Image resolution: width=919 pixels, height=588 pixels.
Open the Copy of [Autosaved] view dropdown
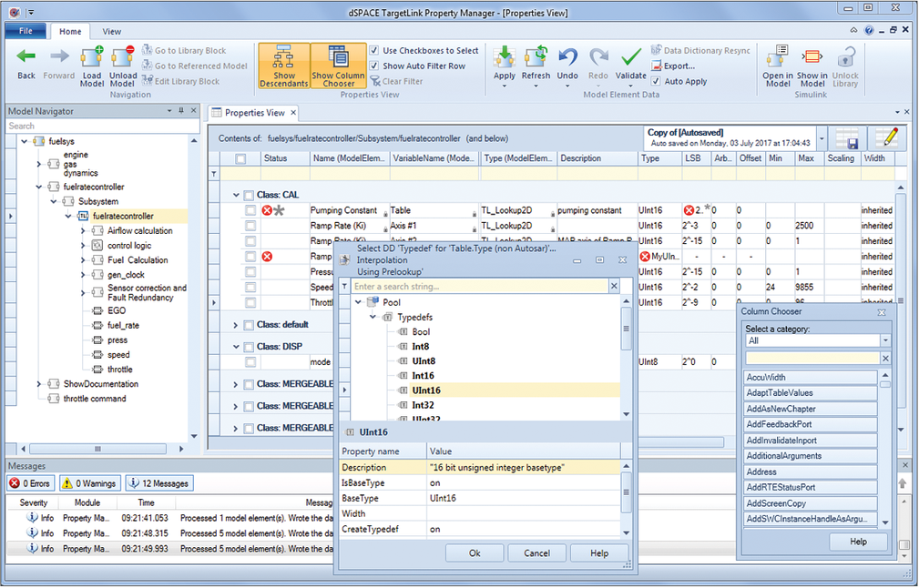822,138
